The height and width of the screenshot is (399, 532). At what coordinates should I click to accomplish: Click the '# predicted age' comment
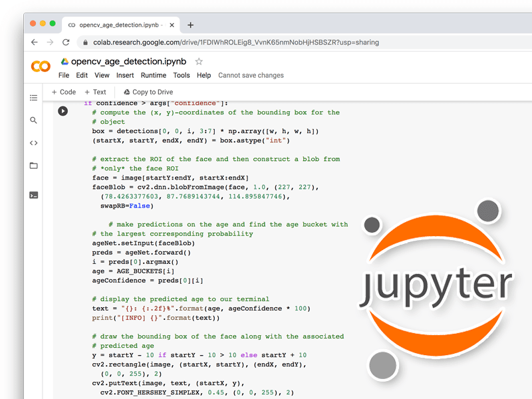coord(123,346)
